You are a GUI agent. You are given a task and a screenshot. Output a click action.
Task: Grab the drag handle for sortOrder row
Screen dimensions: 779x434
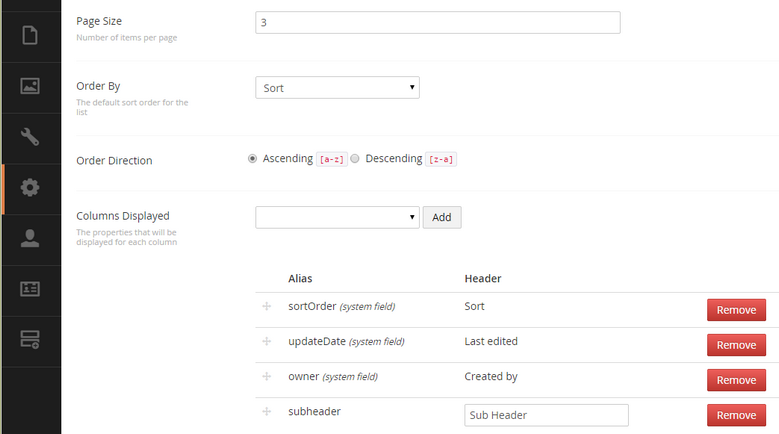coord(267,306)
